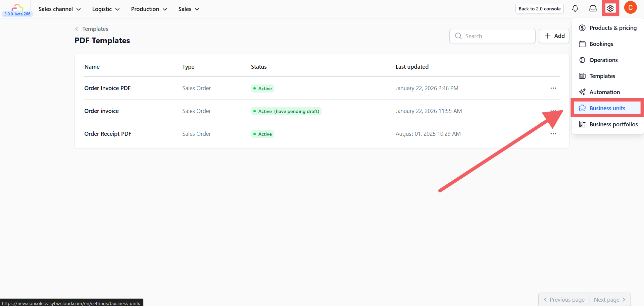Click the Operations cog icon
644x306 pixels.
click(582, 60)
